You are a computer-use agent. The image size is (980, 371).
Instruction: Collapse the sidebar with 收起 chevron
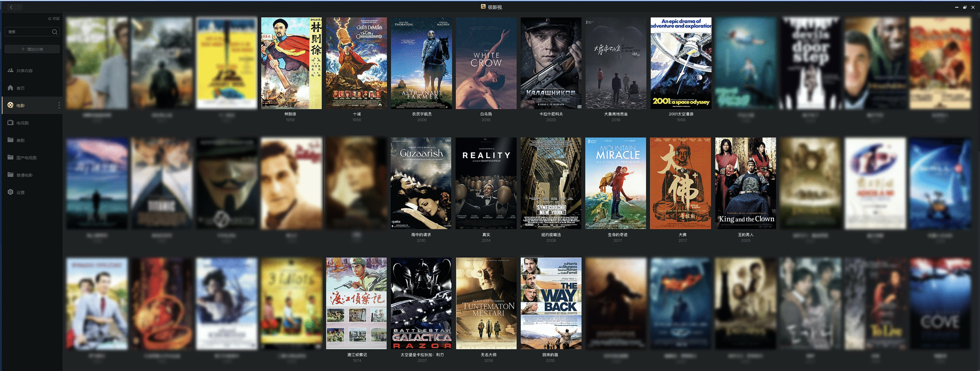click(53, 18)
